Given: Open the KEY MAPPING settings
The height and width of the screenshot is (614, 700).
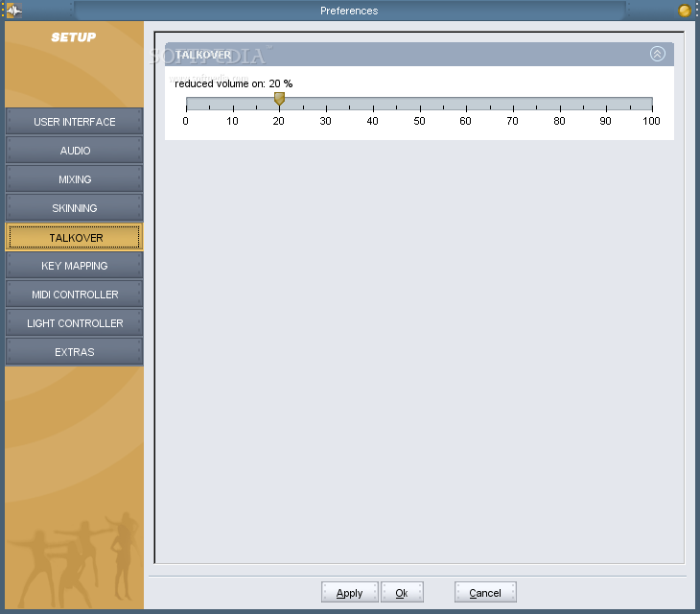Looking at the screenshot, I should coord(74,266).
